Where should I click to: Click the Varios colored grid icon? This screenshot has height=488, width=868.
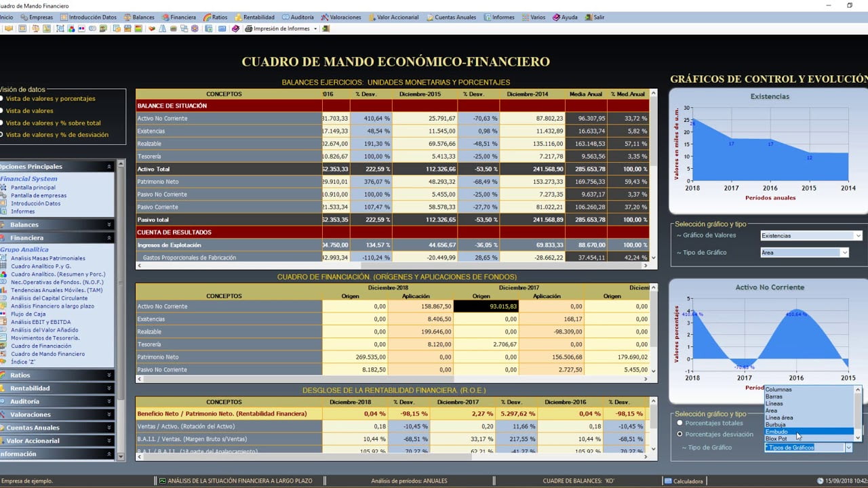[524, 17]
